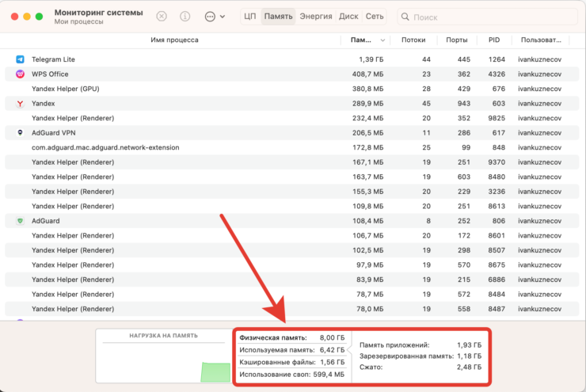Viewport: 586px width, 392px height.
Task: Click the Сжато 2,48 ГБ entry
Action: [x=420, y=367]
